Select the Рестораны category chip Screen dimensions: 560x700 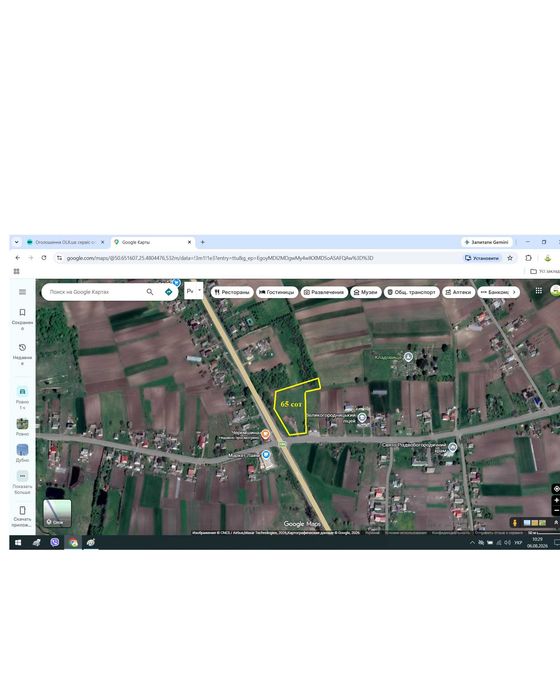coord(232,292)
